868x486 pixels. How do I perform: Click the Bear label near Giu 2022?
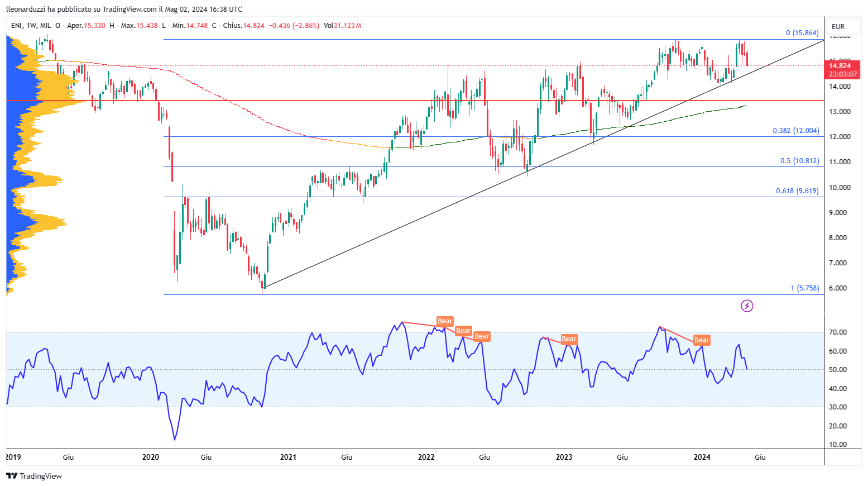pyautogui.click(x=482, y=336)
